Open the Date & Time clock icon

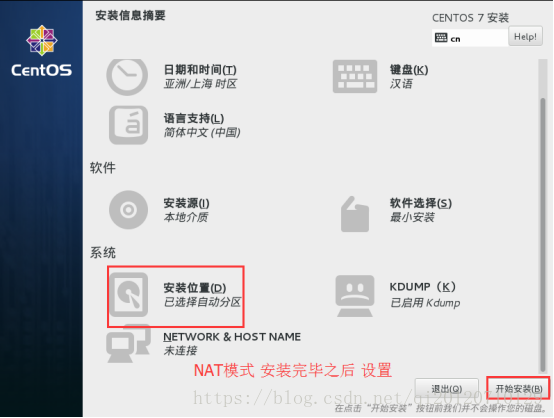pos(127,77)
